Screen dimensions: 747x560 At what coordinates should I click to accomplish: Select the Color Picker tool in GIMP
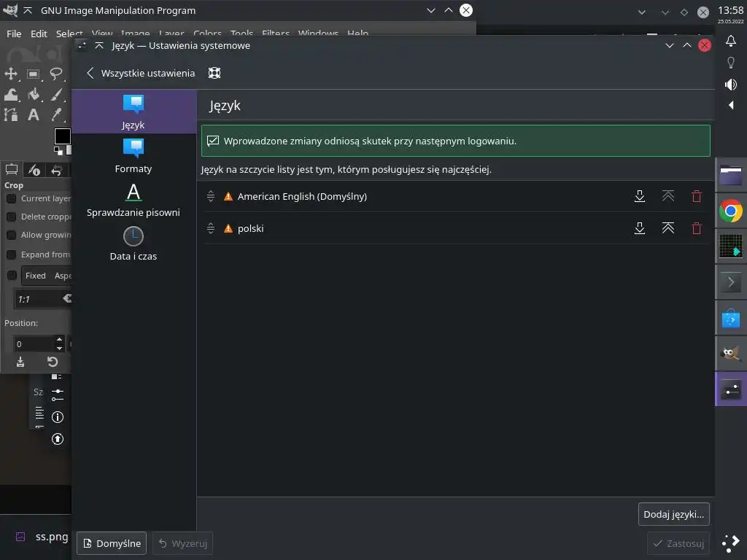point(56,114)
